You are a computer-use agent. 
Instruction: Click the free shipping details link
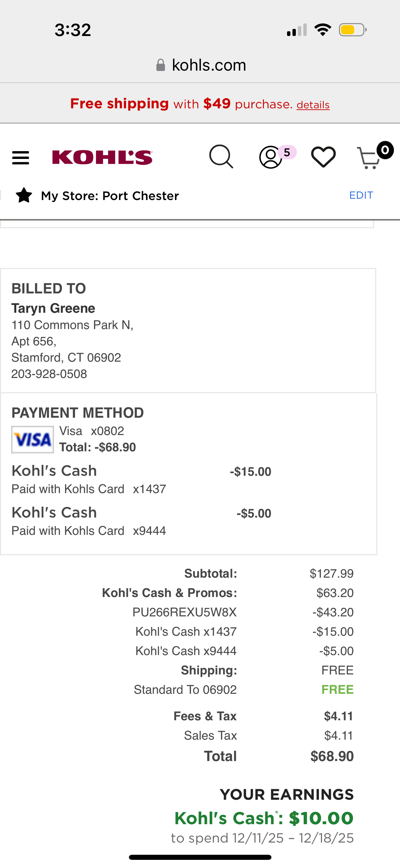coord(313,105)
